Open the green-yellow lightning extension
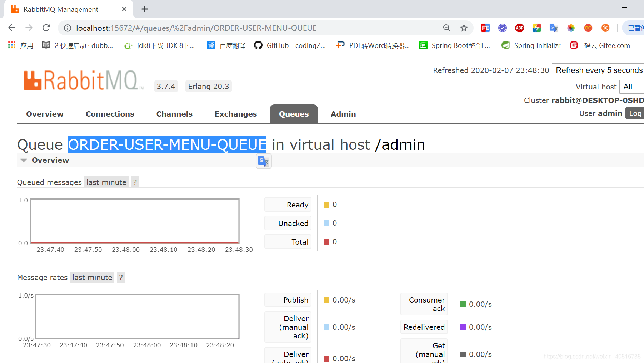 pyautogui.click(x=537, y=28)
